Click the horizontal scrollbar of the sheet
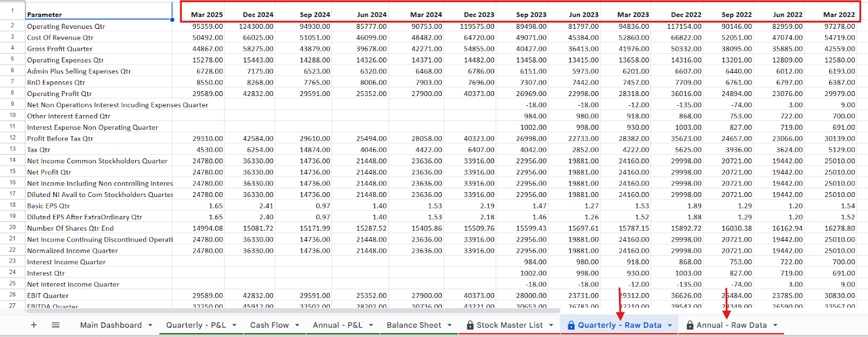 click(293, 311)
